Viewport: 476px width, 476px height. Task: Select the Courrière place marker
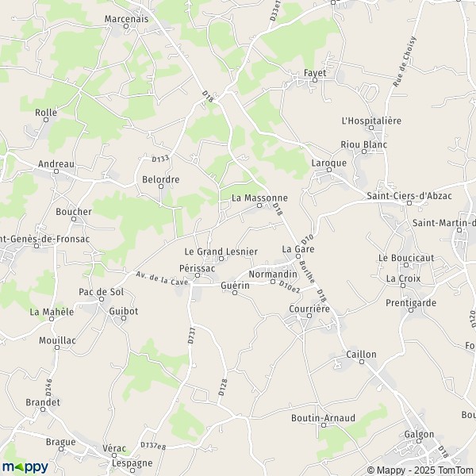click(309, 316)
